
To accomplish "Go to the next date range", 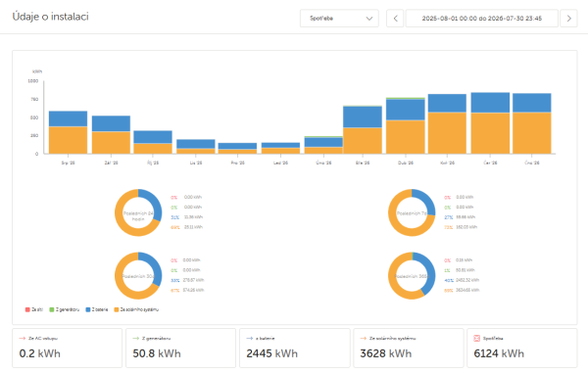I will click(x=568, y=19).
